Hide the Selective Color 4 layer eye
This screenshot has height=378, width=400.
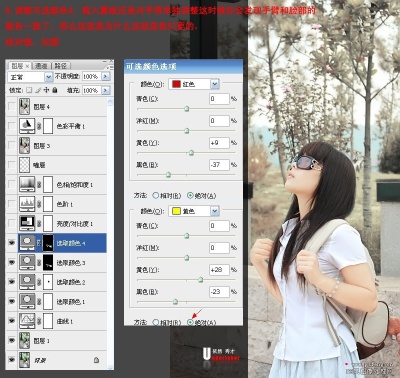coord(12,243)
